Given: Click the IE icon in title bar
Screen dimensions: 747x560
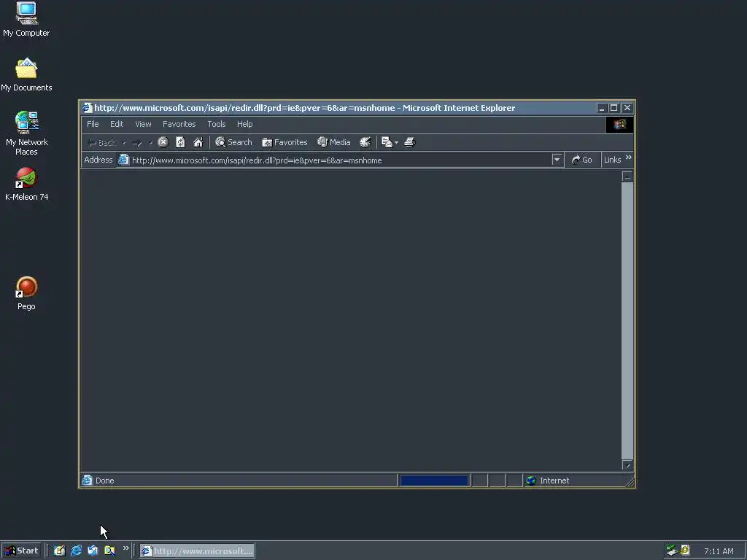Looking at the screenshot, I should pyautogui.click(x=87, y=108).
